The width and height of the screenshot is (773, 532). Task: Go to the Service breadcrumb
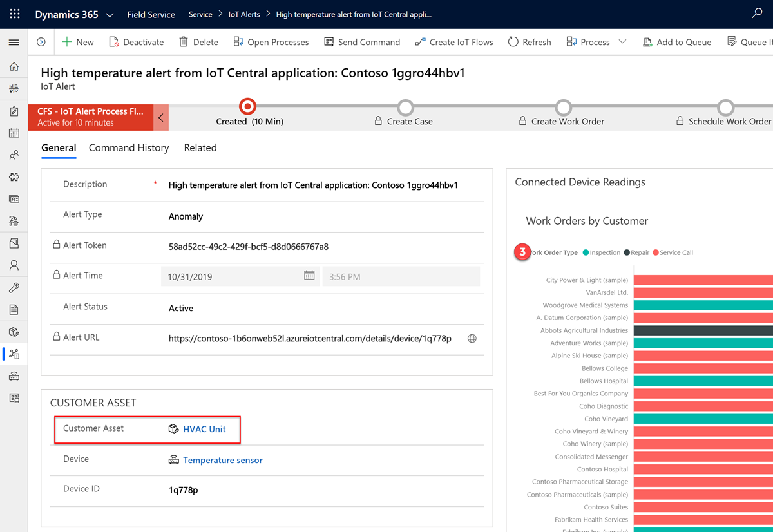pos(200,14)
